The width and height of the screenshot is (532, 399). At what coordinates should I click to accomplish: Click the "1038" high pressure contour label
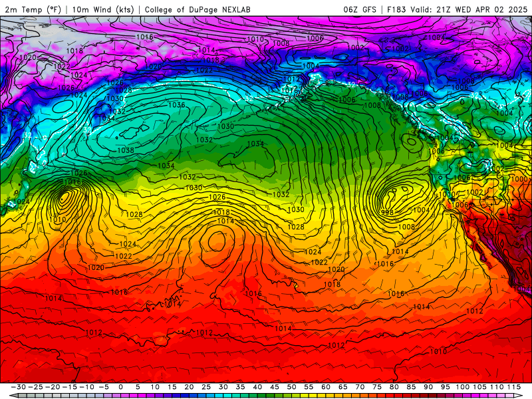point(126,150)
